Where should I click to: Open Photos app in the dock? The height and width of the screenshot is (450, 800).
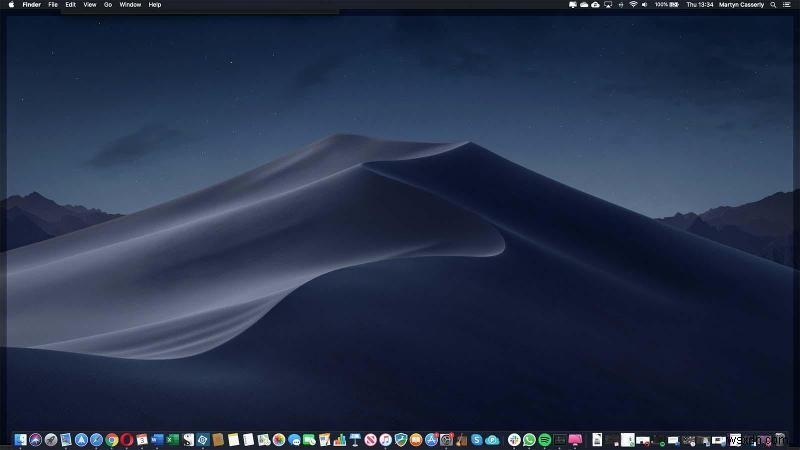pos(279,440)
